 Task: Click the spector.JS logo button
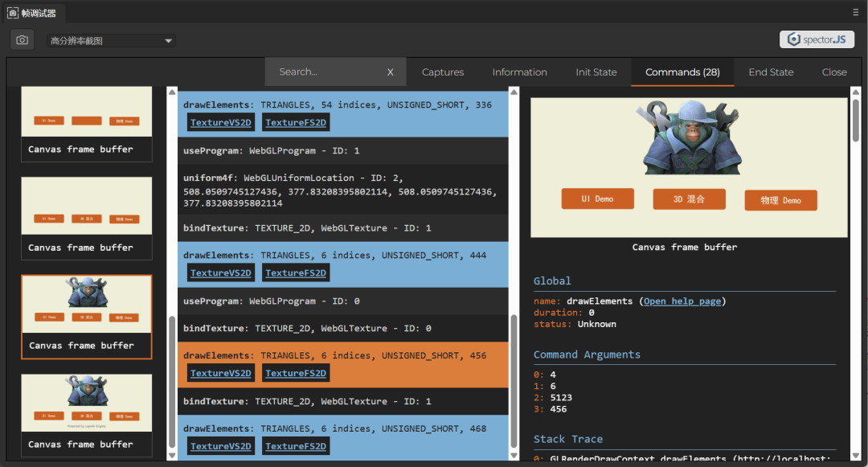[x=817, y=39]
